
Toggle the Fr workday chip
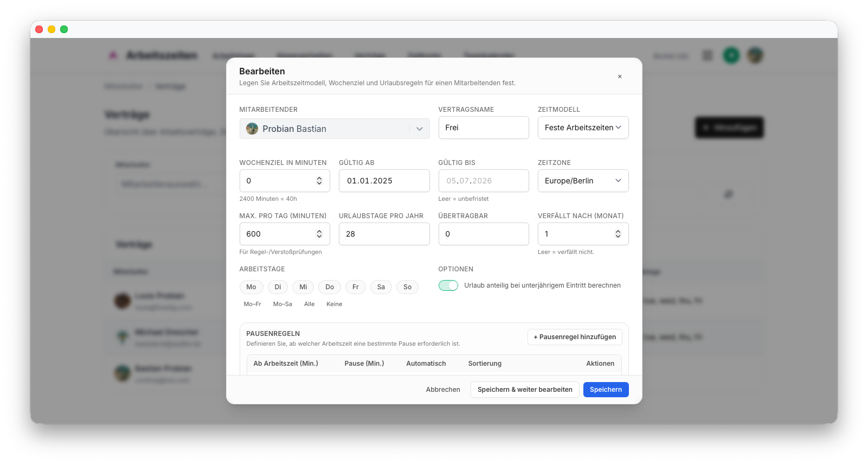coord(356,287)
